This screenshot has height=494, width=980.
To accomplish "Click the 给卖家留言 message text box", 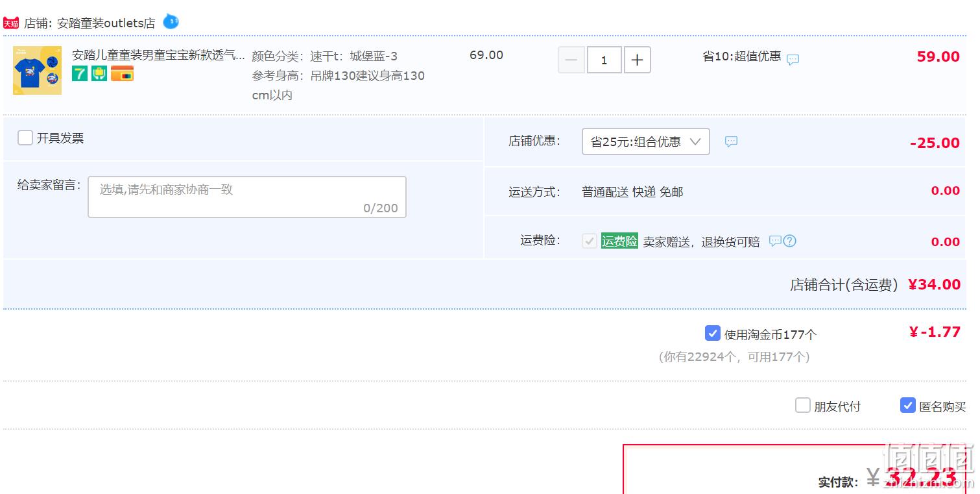I will click(x=247, y=197).
